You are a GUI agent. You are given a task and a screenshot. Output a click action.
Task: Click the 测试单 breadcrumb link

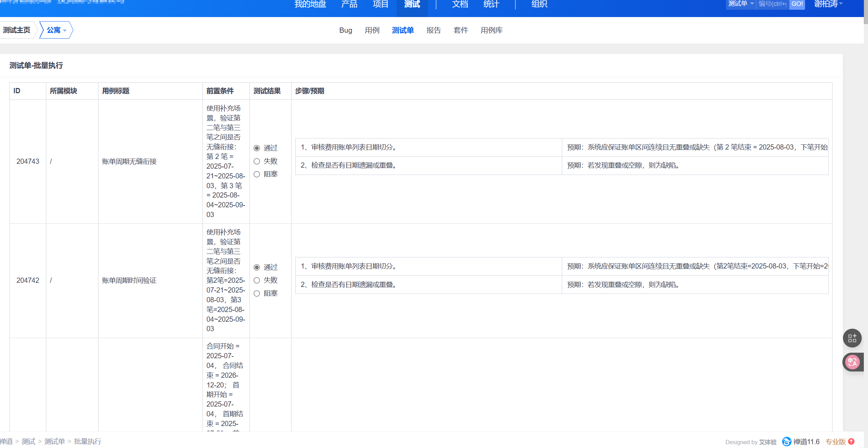coord(55,441)
